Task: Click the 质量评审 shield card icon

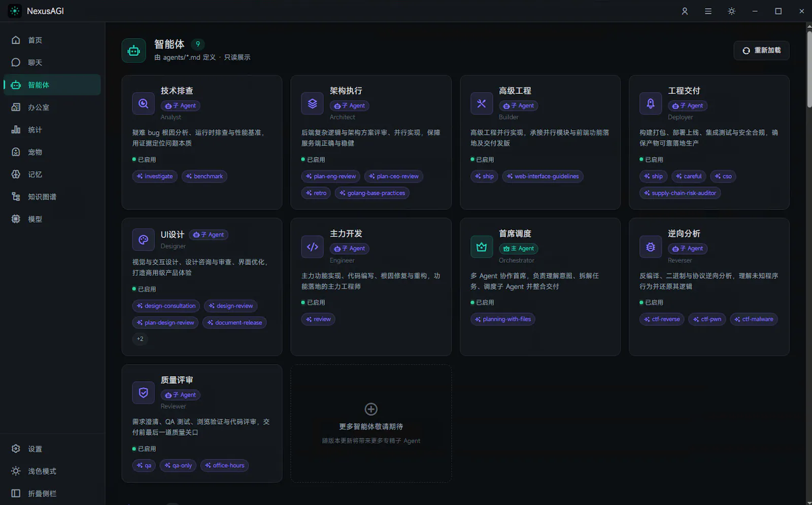Action: pos(144,393)
